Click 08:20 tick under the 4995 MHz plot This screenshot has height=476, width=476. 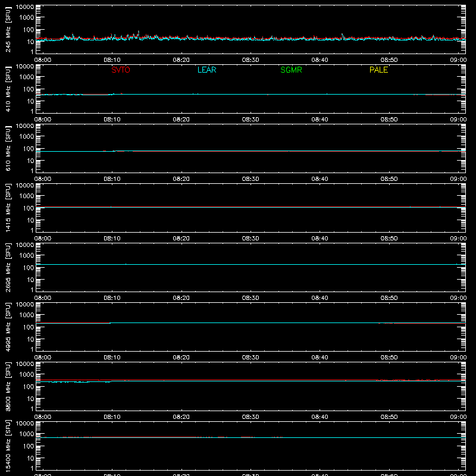[x=181, y=358]
